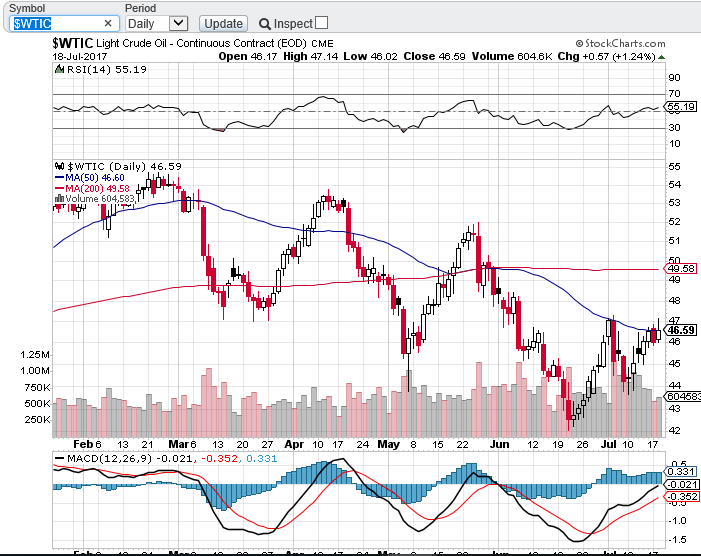Click the Jul date axis label
The image size is (701, 556).
(609, 444)
